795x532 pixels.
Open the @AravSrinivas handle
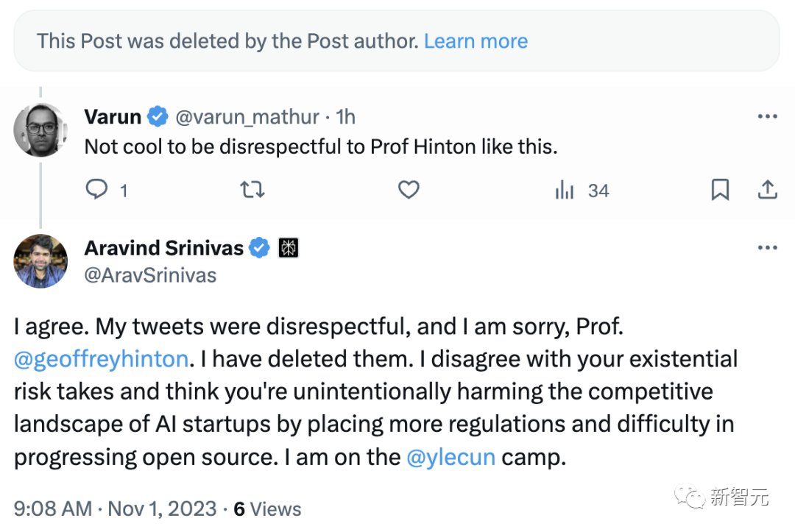pyautogui.click(x=151, y=275)
